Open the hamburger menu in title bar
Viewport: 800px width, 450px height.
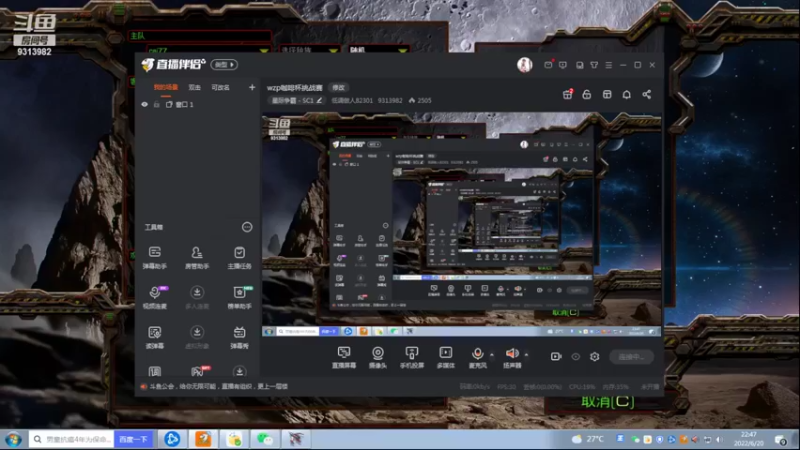(609, 65)
